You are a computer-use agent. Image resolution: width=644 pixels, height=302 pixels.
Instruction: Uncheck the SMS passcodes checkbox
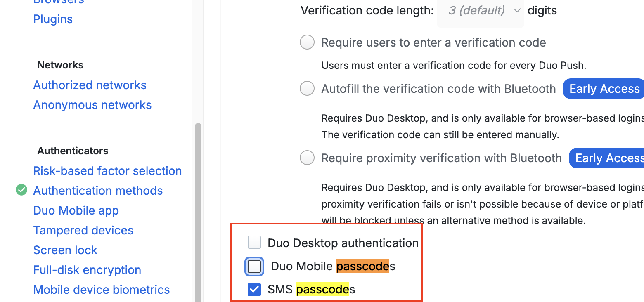(x=254, y=290)
